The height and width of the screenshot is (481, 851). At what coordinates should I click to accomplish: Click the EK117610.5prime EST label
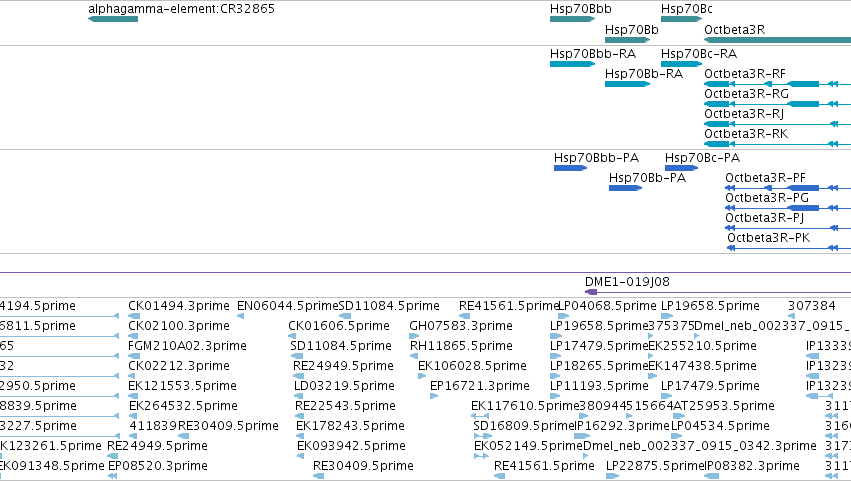click(525, 406)
